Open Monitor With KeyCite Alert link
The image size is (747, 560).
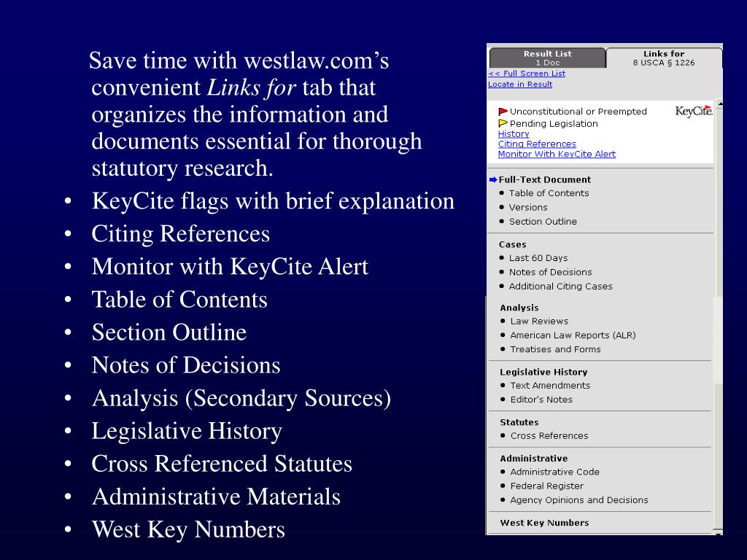click(557, 154)
